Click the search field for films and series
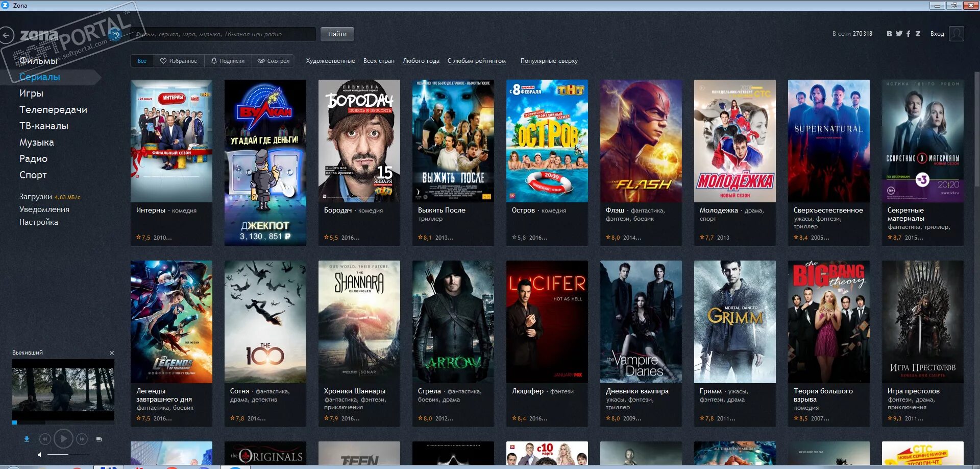980x469 pixels. point(223,34)
